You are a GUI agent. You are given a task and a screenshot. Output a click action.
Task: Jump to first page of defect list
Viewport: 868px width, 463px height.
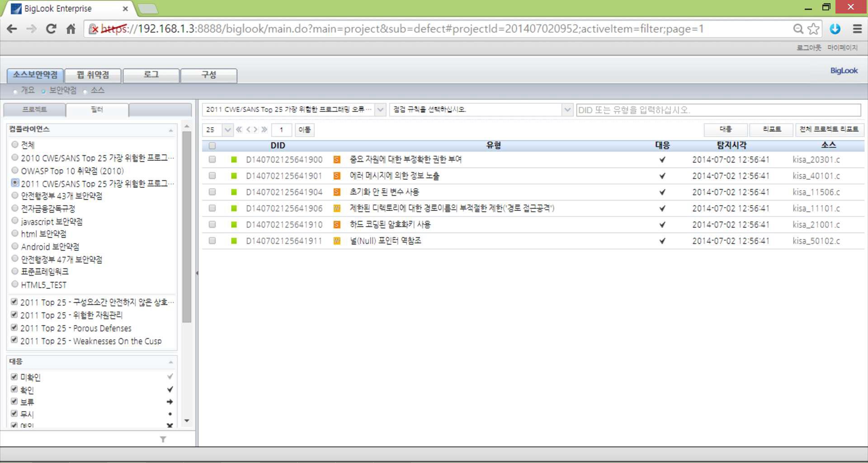coord(239,130)
